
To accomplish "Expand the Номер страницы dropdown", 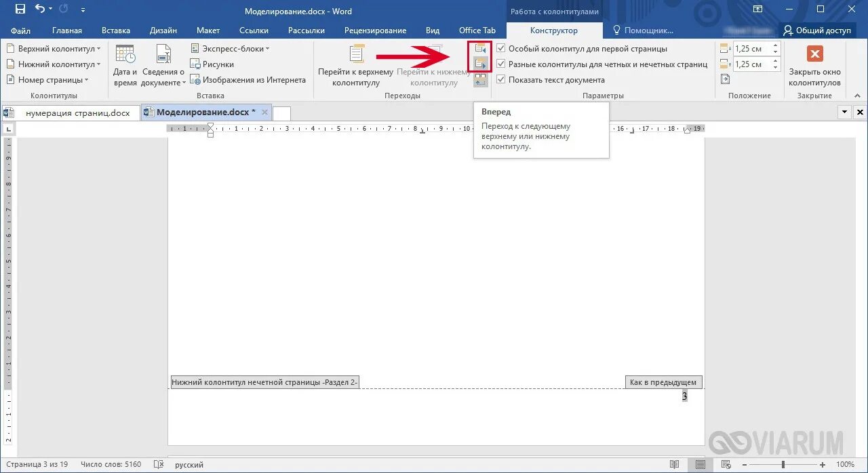I will click(x=48, y=80).
